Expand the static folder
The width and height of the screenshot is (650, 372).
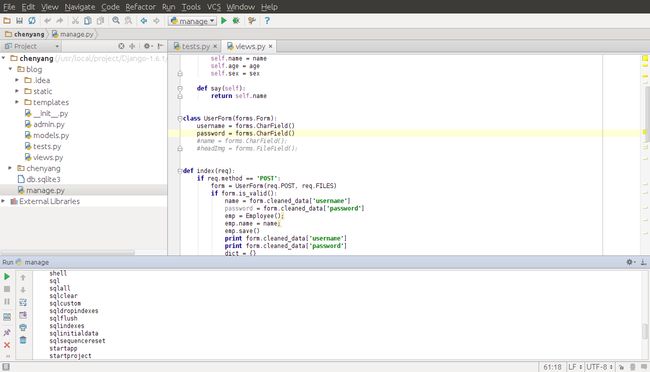click(17, 91)
